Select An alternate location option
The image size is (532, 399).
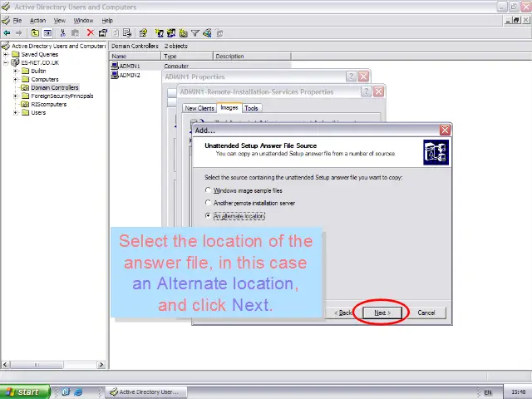[x=208, y=216]
